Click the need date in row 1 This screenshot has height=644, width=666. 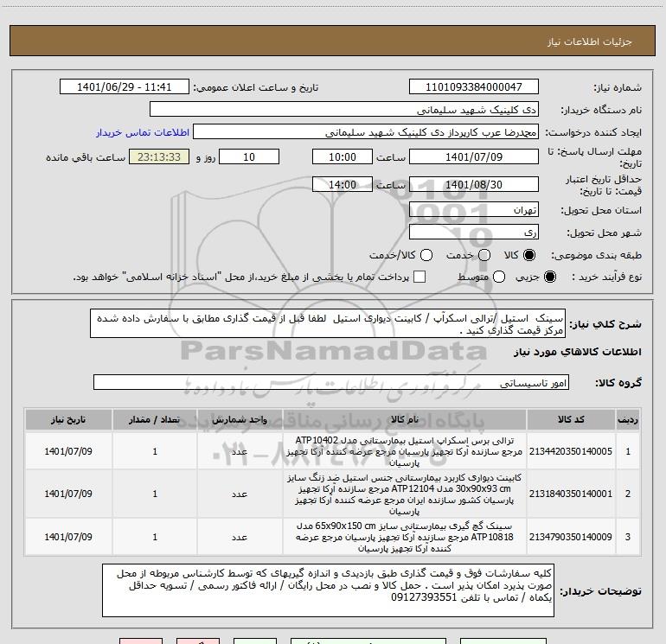(68, 451)
